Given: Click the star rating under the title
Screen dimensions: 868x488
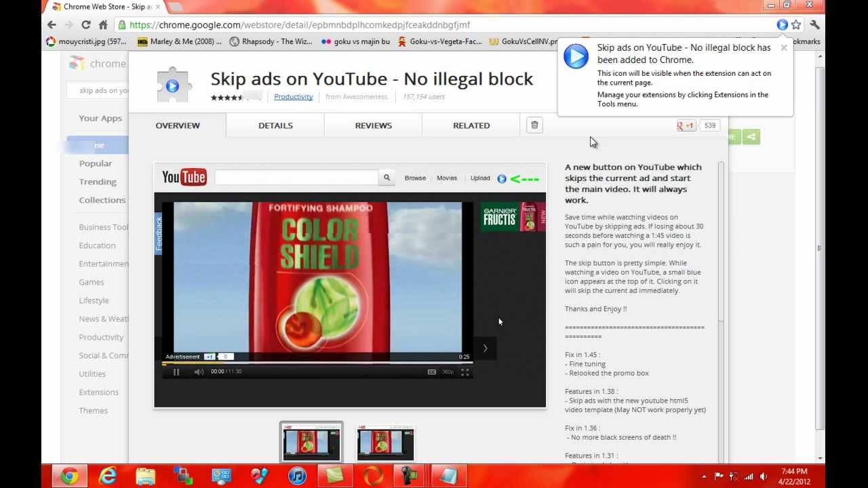Looking at the screenshot, I should click(227, 98).
